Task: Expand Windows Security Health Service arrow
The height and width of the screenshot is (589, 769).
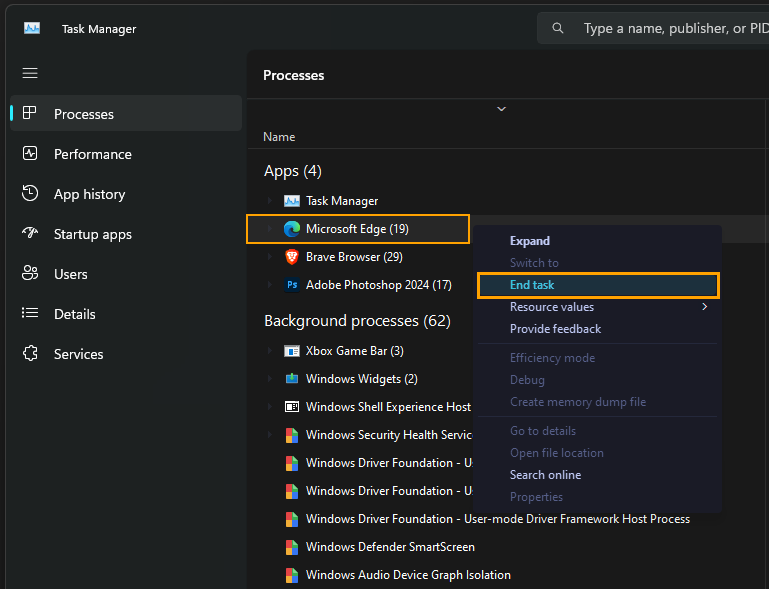Action: pos(269,435)
